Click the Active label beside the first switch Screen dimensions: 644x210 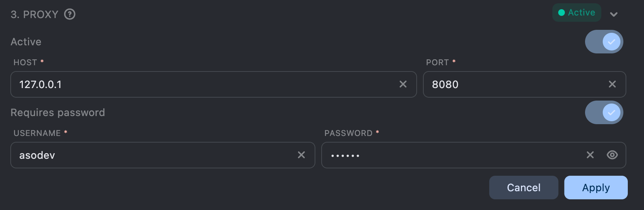pos(26,42)
